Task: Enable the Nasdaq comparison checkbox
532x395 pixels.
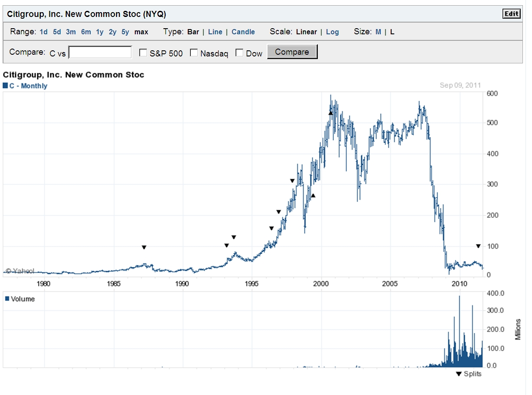Action: (x=194, y=53)
